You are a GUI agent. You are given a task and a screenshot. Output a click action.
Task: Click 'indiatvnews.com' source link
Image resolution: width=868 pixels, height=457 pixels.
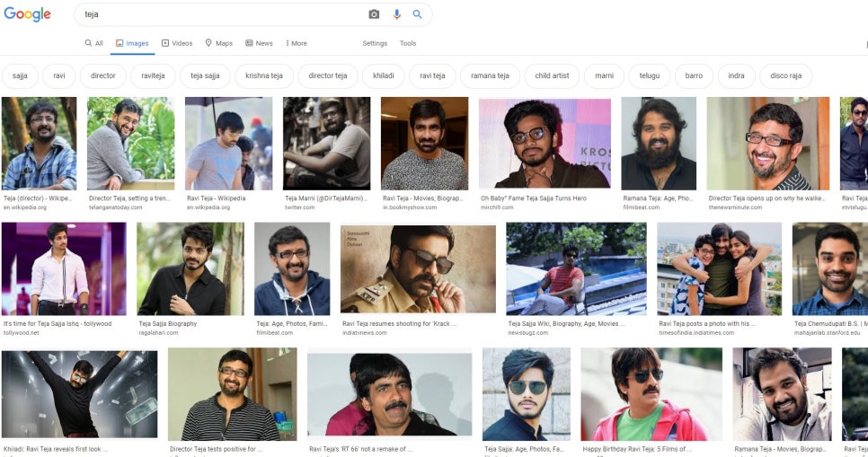pos(364,333)
